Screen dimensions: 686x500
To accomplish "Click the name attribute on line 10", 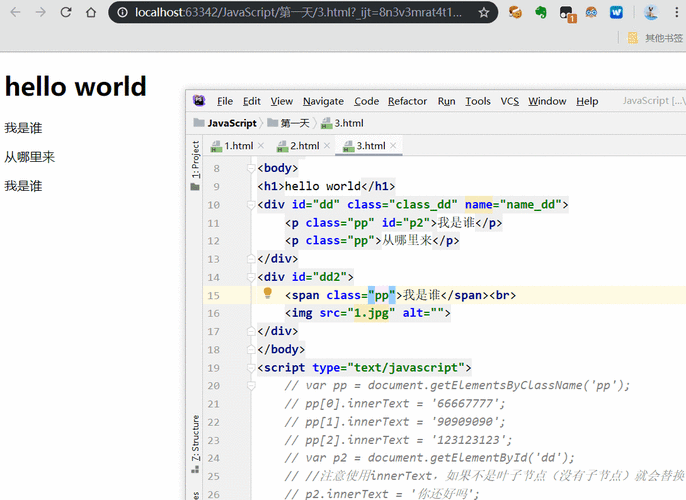I will pos(478,204).
